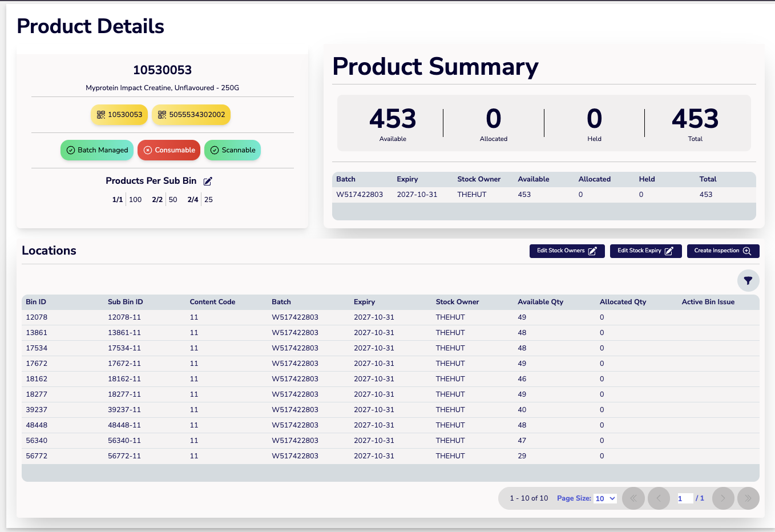Go to next page arrow

tap(723, 498)
